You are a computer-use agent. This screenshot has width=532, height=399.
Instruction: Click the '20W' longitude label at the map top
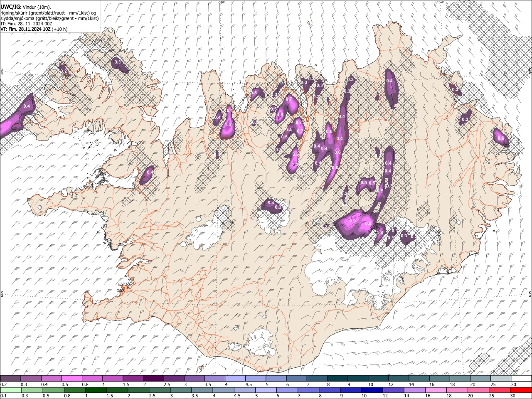pos(221,2)
